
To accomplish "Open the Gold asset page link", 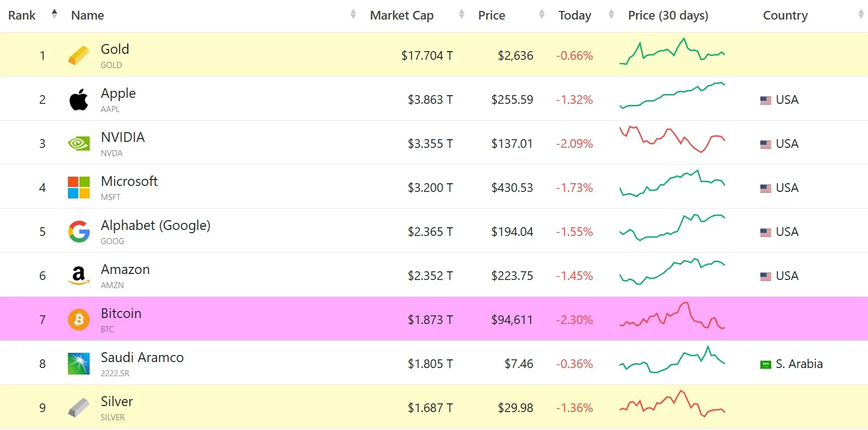I will (x=115, y=49).
